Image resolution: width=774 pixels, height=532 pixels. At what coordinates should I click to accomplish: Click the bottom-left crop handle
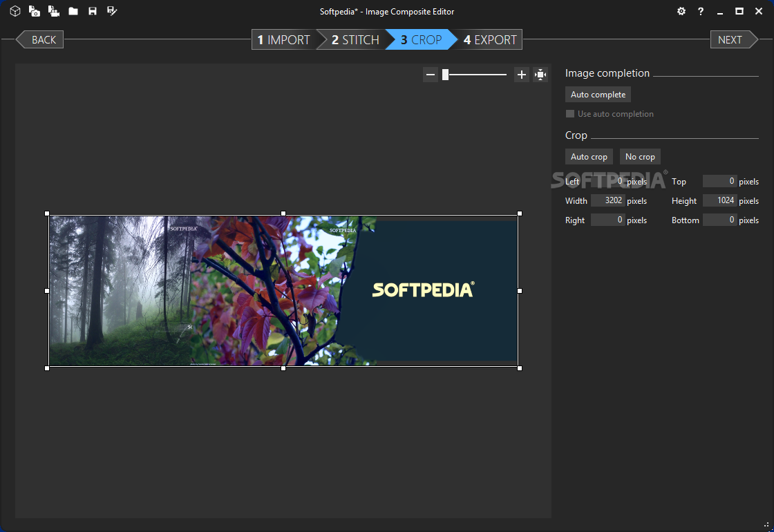click(47, 368)
